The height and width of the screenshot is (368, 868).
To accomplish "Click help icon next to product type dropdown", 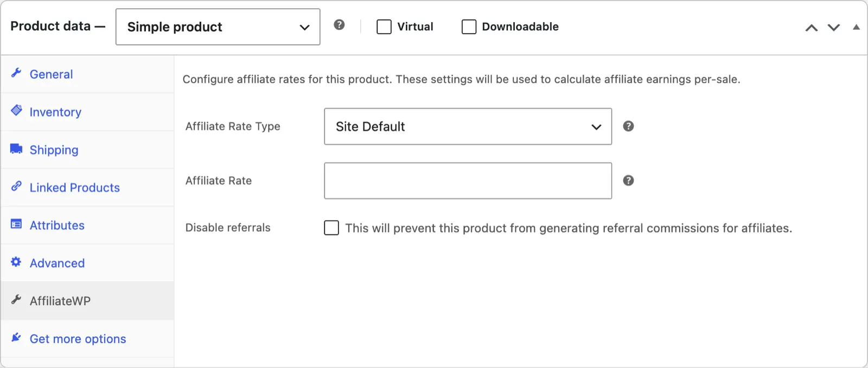I will tap(339, 24).
